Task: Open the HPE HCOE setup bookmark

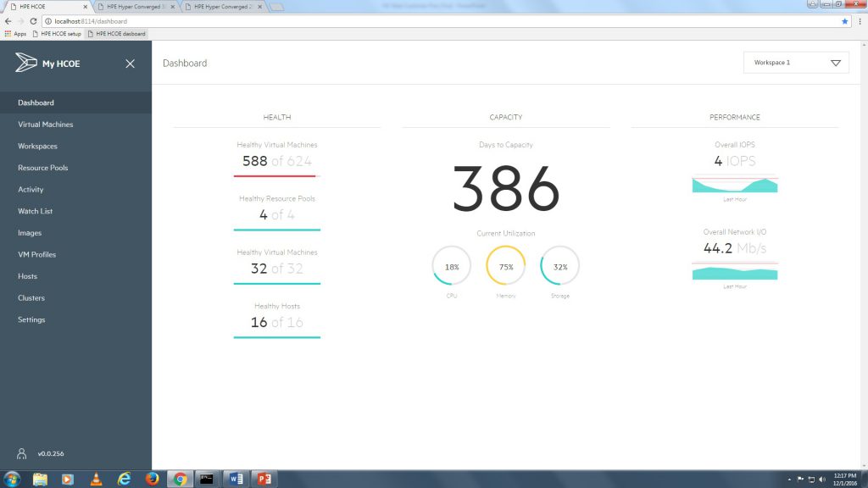Action: pos(57,34)
